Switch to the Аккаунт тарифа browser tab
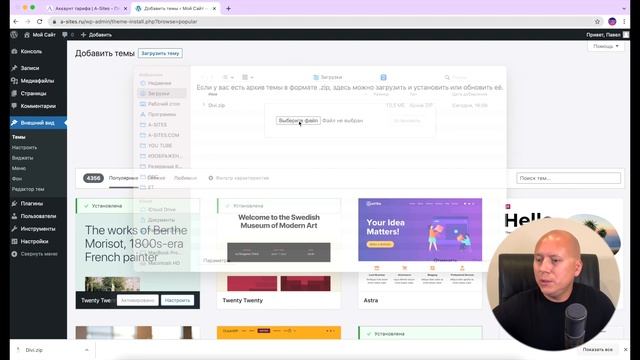The image size is (640, 360). click(86, 9)
